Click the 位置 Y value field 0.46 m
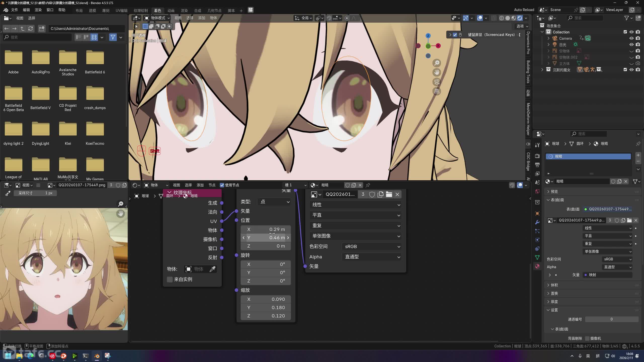 (x=266, y=238)
